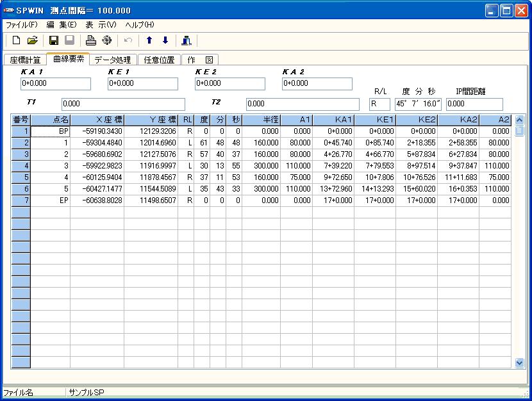Switch to the 座標計算 tab
The image size is (532, 401).
pyautogui.click(x=24, y=58)
